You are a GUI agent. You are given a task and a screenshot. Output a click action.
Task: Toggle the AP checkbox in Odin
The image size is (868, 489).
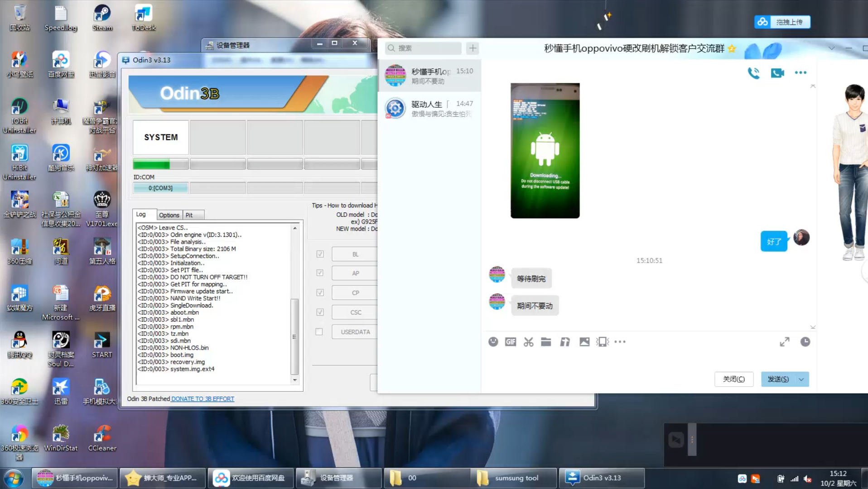pos(320,273)
